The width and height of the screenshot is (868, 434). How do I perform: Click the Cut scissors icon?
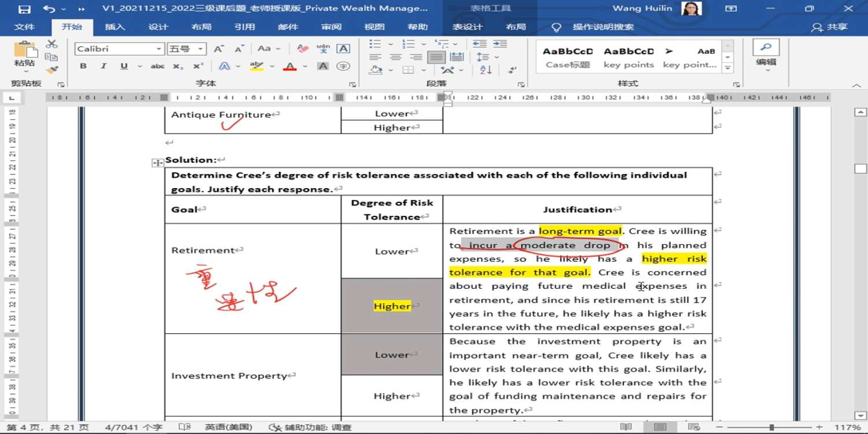pyautogui.click(x=52, y=44)
